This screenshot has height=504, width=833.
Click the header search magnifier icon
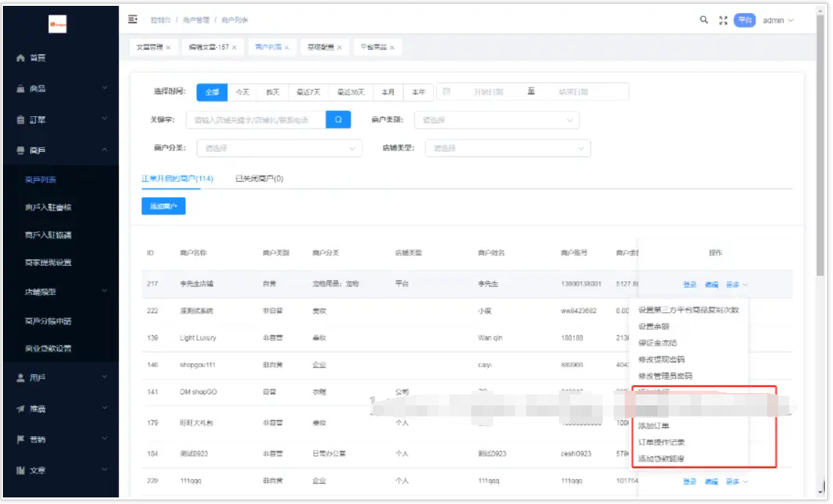[704, 20]
